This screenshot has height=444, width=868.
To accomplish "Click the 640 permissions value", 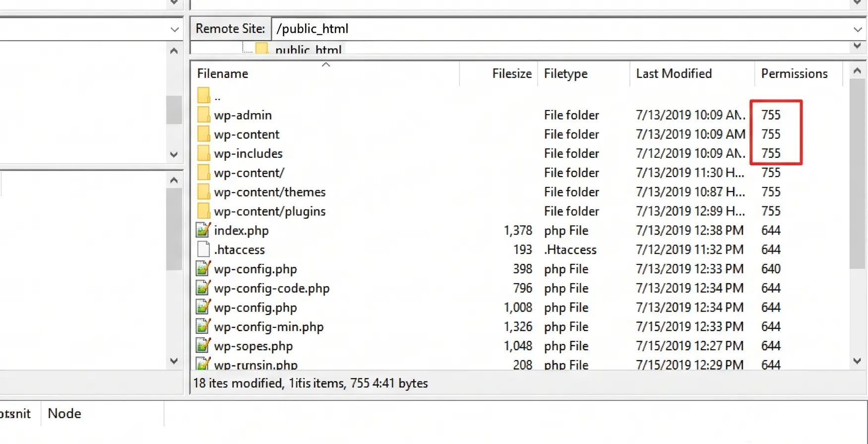I will (x=771, y=269).
